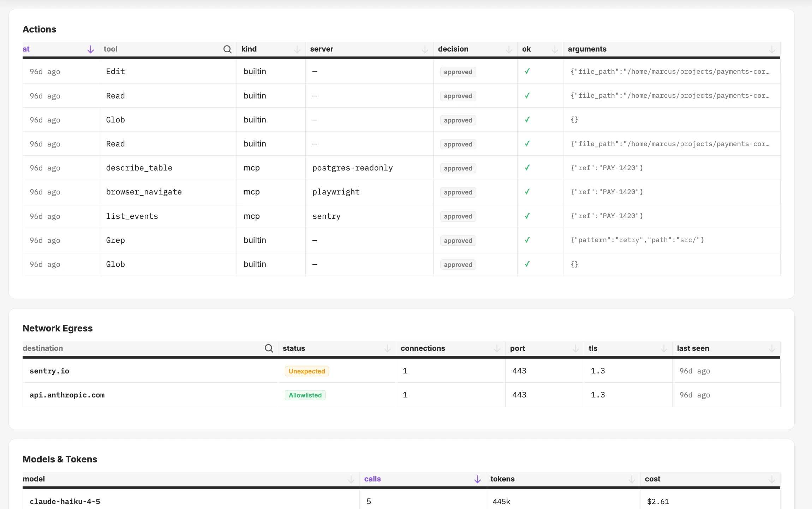The image size is (812, 509).
Task: Click the api.anthropic.com destination
Action: click(x=67, y=395)
